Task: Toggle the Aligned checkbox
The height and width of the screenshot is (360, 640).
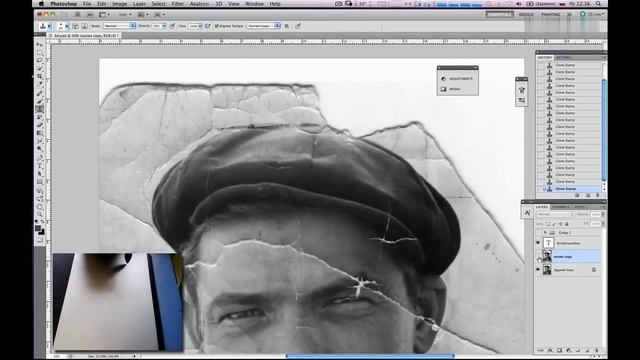Action: click(217, 26)
